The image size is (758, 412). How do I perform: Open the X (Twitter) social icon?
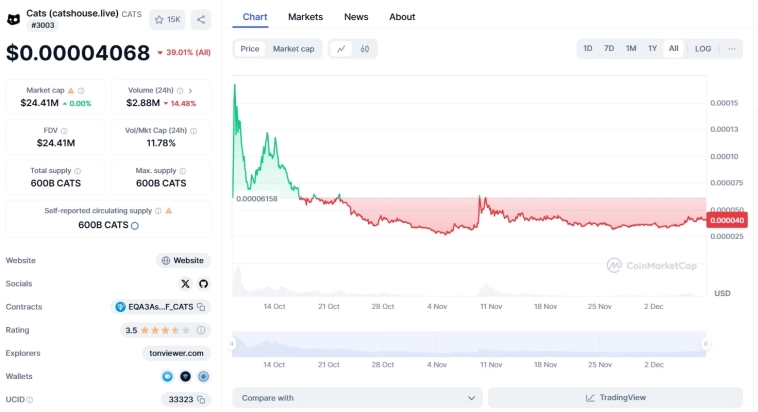click(185, 284)
